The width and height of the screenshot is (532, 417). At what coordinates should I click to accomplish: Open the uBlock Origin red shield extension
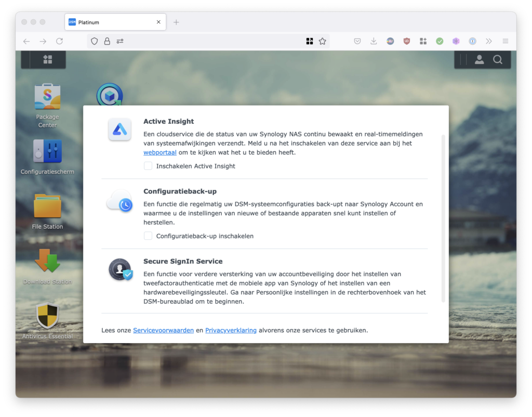point(406,42)
